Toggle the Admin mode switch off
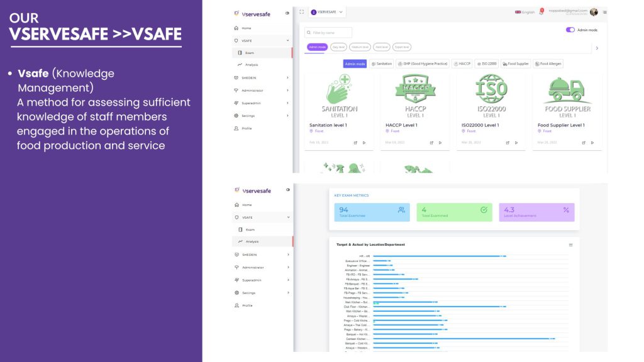Viewport: 644px width, 362px height. point(570,30)
